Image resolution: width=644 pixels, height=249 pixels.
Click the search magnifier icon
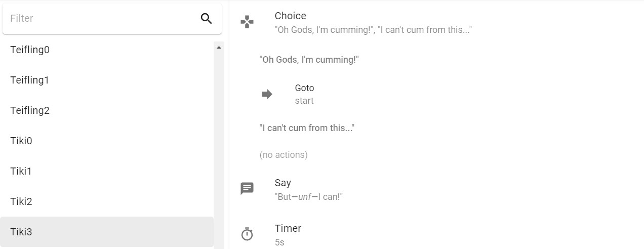(x=206, y=19)
